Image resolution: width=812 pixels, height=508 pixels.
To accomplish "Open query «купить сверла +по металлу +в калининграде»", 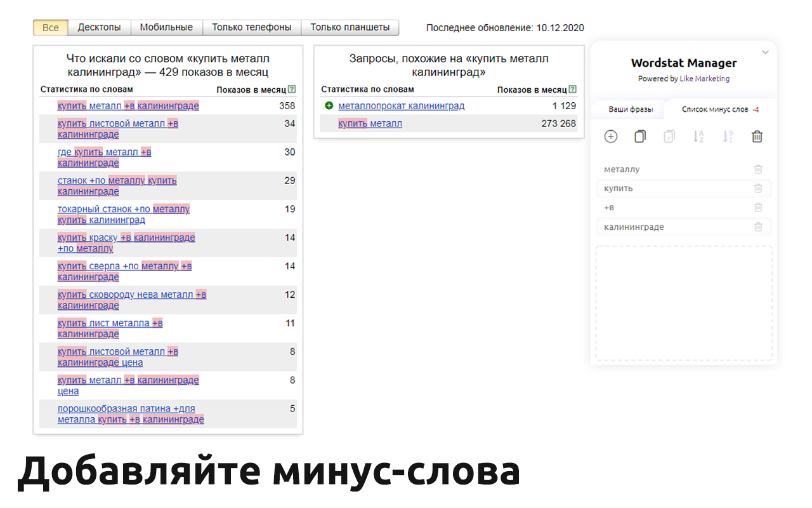I will point(125,272).
